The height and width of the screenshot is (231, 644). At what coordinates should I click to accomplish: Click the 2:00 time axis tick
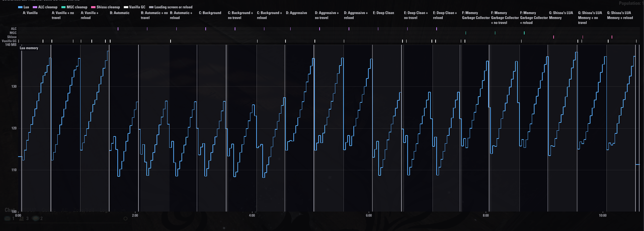(x=135, y=215)
